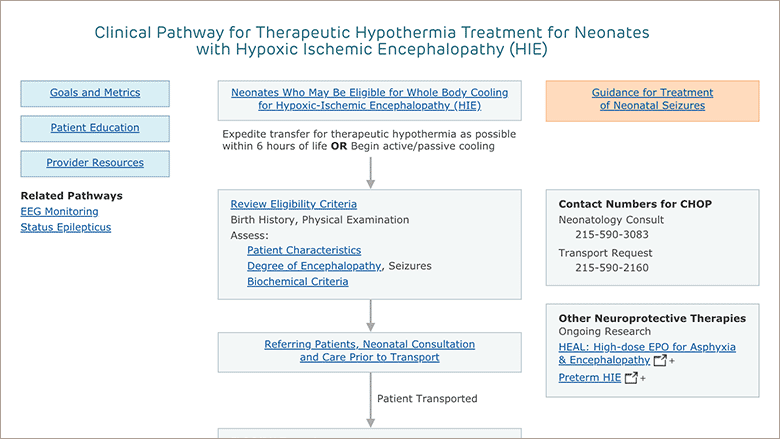Open the Patient Characteristics link
The height and width of the screenshot is (439, 780).
pyautogui.click(x=304, y=250)
